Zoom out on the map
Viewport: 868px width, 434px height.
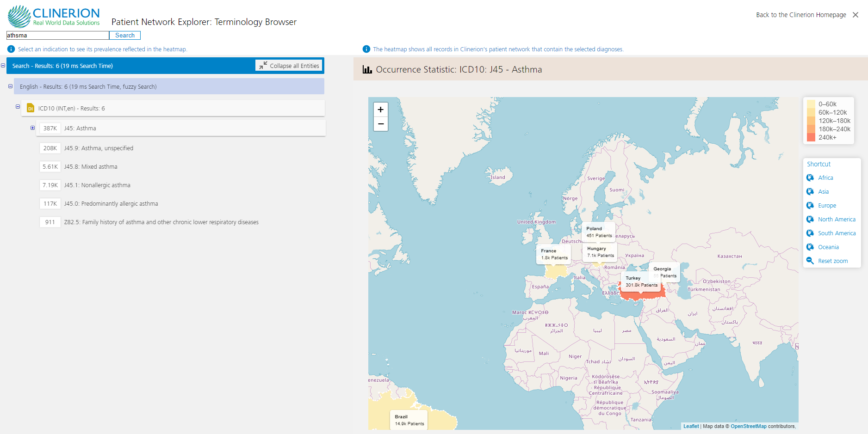coord(381,124)
